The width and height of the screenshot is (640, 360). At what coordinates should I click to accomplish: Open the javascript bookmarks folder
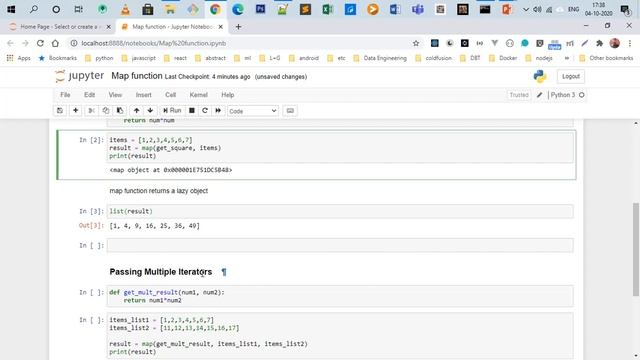coord(139,58)
